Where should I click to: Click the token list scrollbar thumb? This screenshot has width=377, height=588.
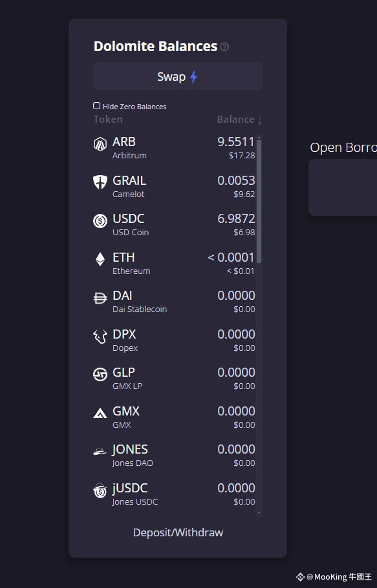point(259,202)
